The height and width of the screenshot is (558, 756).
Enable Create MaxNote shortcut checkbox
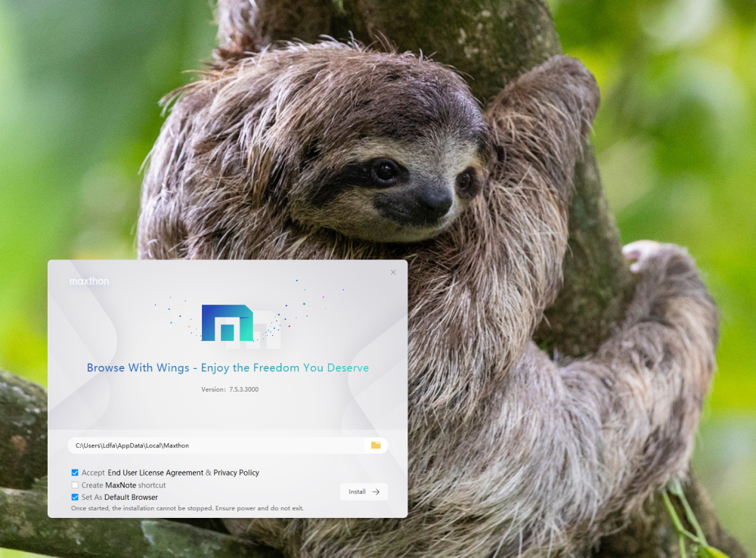point(75,485)
